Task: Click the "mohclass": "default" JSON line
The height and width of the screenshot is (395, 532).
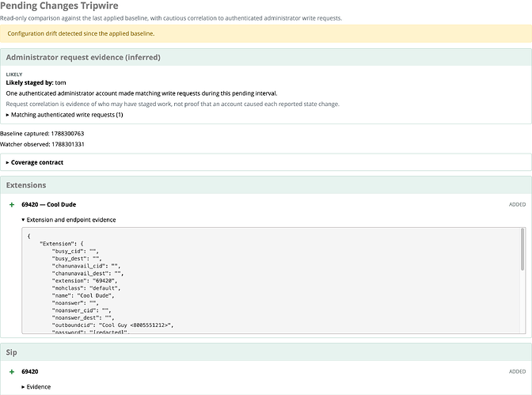Action: coord(86,288)
